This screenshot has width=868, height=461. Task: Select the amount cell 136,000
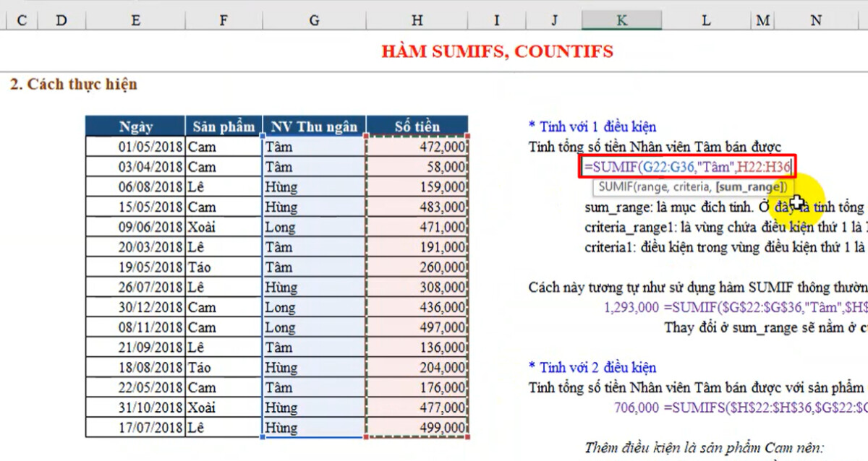417,348
